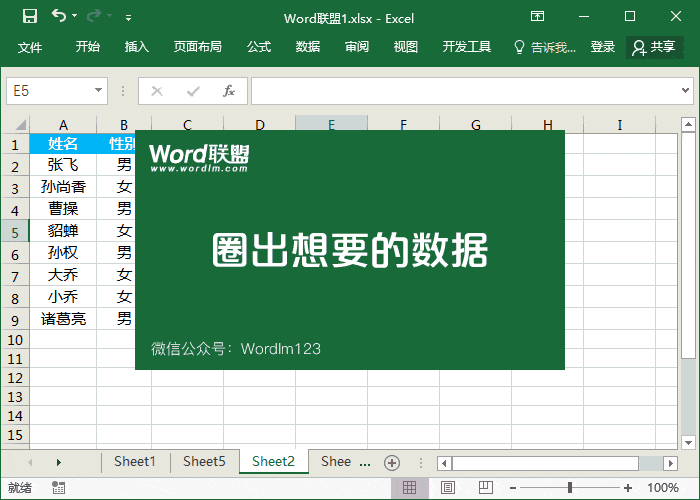Viewport: 700px width, 500px height.
Task: Click cell containing 孙尚香
Action: tap(63, 187)
